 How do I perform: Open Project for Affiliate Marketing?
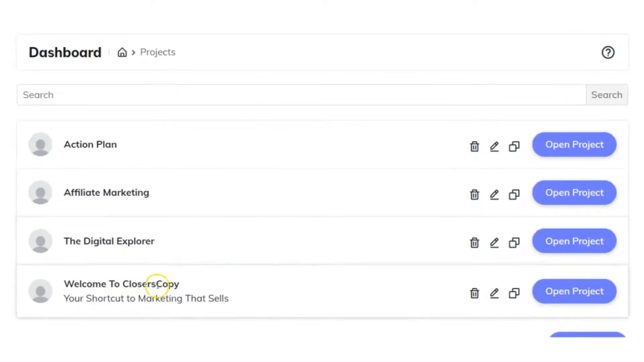point(574,192)
